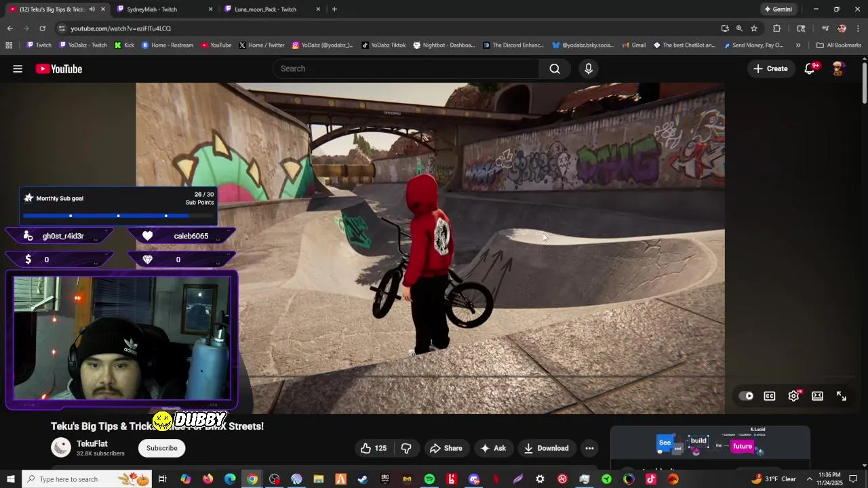The image size is (868, 488).
Task: Click the browser address bar URL
Action: [121, 28]
